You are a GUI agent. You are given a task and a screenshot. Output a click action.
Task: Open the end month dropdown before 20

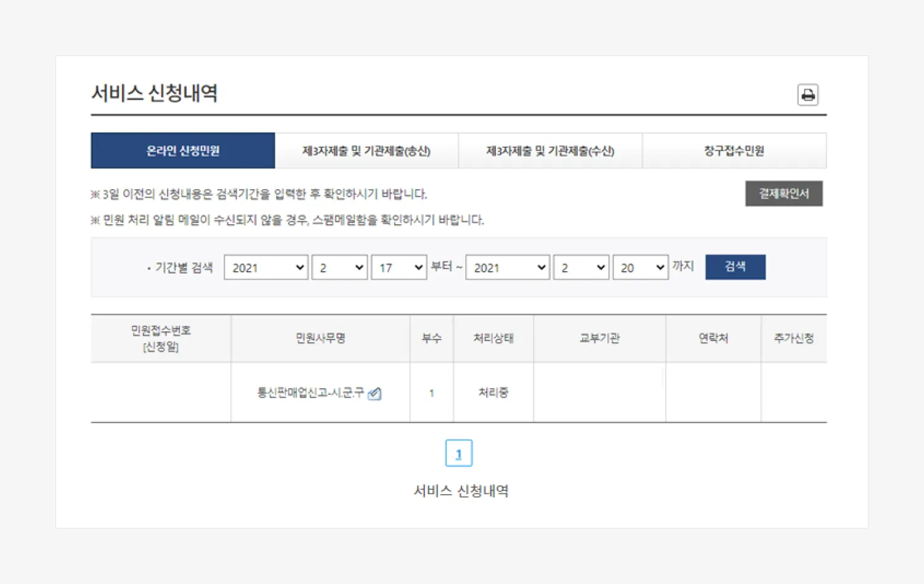pyautogui.click(x=581, y=267)
